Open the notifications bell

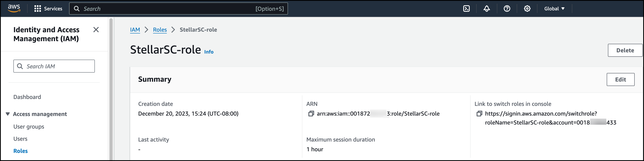coord(487,9)
